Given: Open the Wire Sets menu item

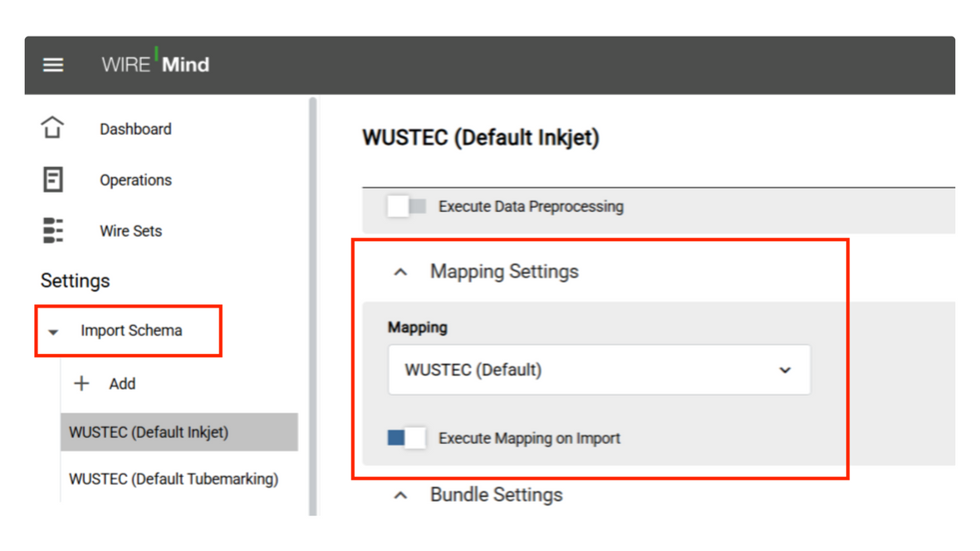Looking at the screenshot, I should [x=130, y=231].
